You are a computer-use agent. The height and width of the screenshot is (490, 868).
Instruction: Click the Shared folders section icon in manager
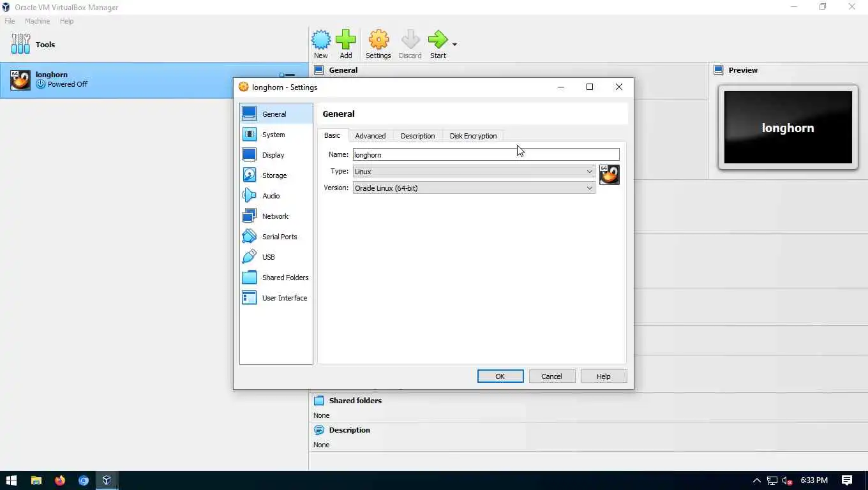[x=319, y=401]
